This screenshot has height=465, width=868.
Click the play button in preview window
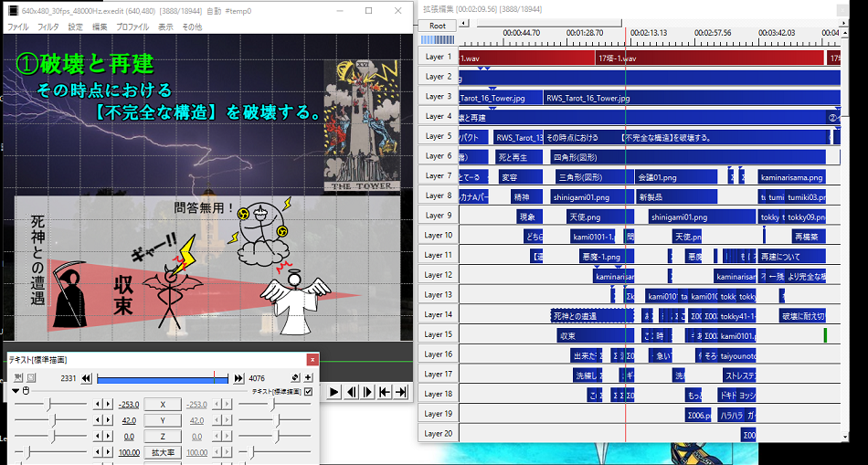pyautogui.click(x=333, y=392)
